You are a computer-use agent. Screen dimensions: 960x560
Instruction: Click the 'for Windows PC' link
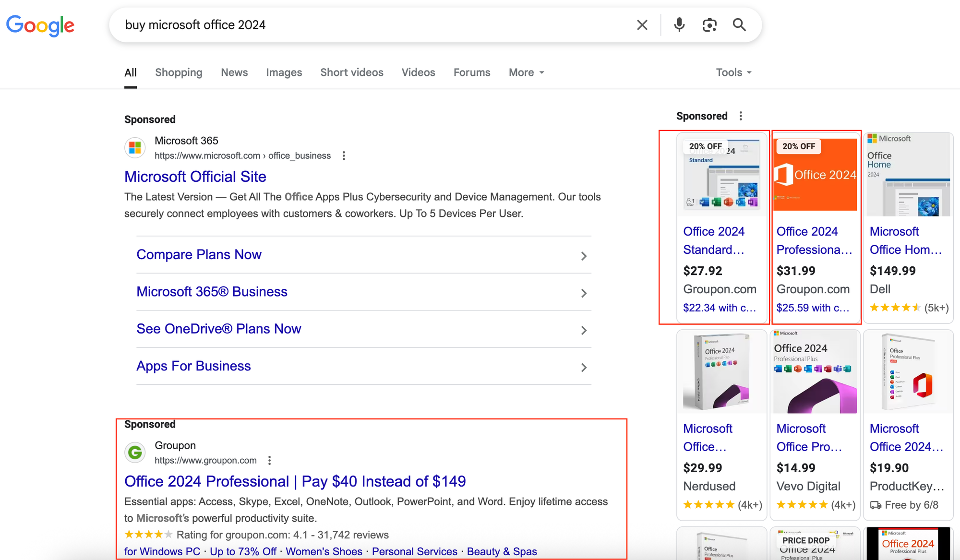[162, 552]
